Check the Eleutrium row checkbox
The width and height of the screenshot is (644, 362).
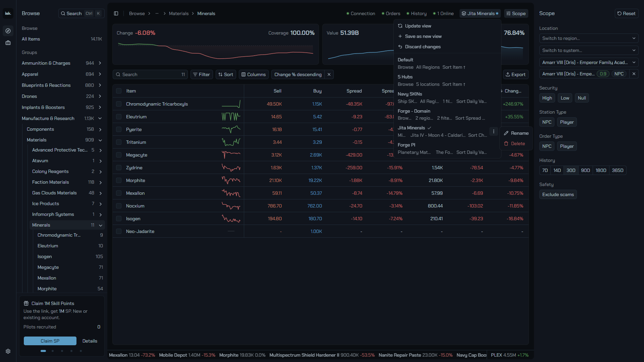pos(119,117)
